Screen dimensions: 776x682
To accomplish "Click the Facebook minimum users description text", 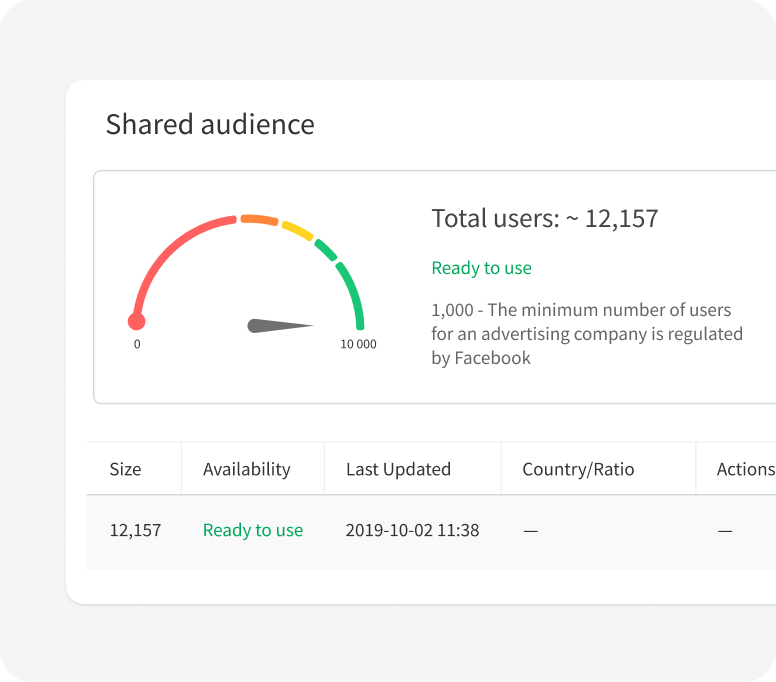I will 586,334.
